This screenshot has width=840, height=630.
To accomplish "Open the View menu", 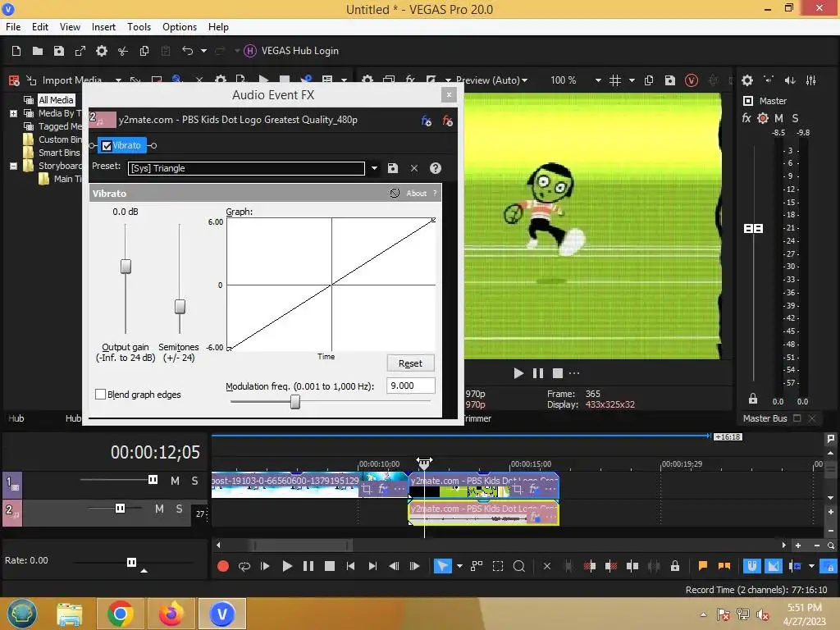I will 70,27.
